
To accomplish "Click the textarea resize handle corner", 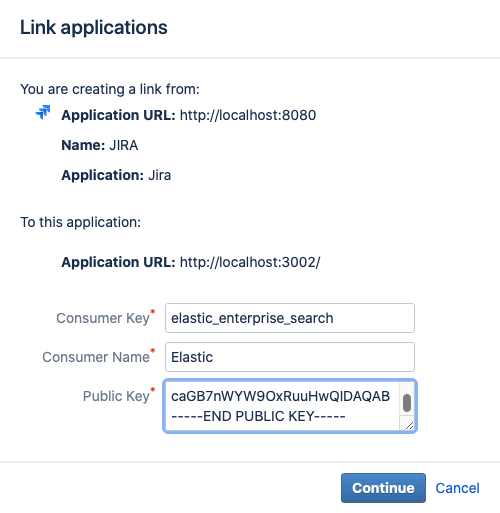I will (410, 426).
